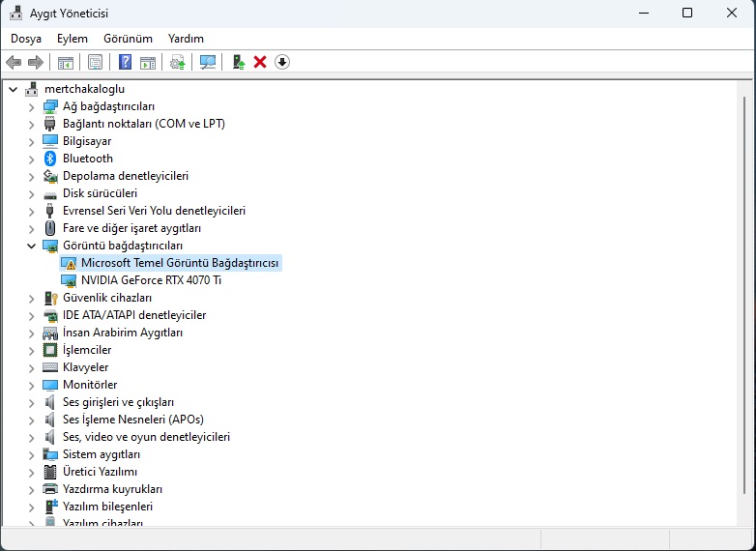The height and width of the screenshot is (551, 756).
Task: Maximize the Aygıt Yöneticisi window
Action: (687, 13)
